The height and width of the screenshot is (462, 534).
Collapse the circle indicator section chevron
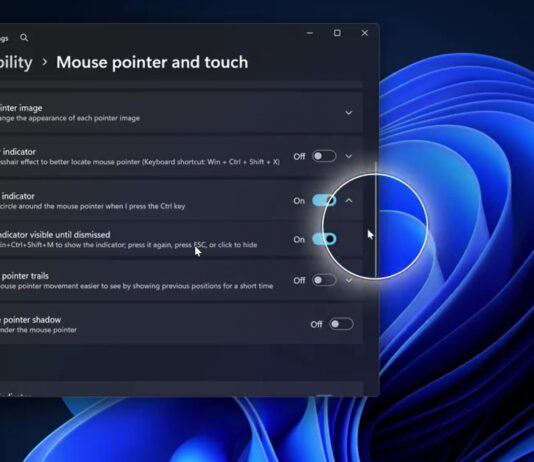[x=348, y=201]
